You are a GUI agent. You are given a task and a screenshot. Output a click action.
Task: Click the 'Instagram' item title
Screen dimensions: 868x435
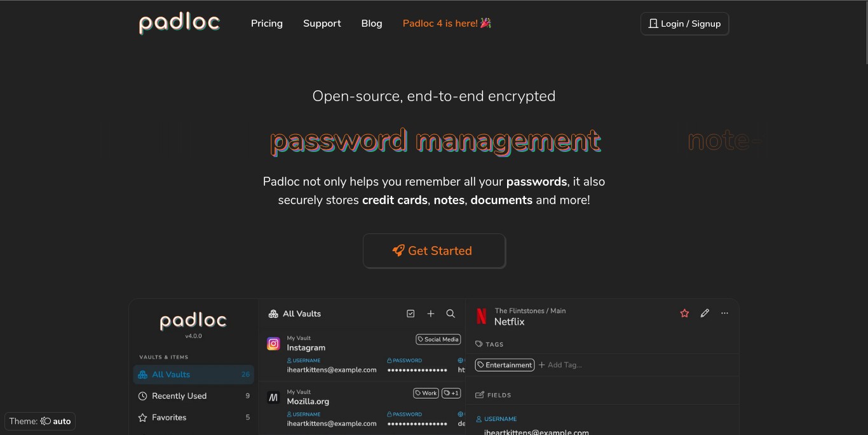click(306, 348)
